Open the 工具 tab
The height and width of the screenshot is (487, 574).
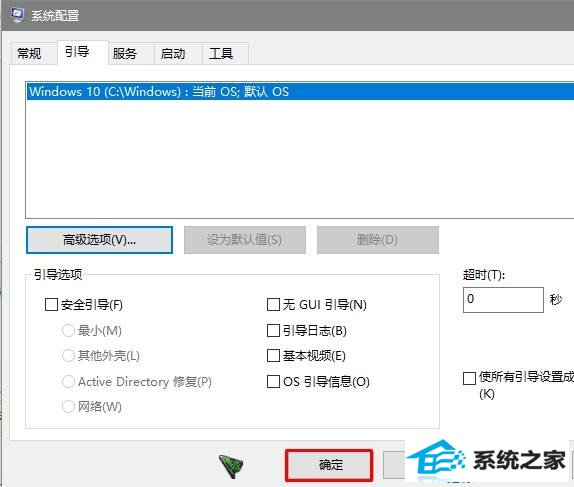pos(225,53)
